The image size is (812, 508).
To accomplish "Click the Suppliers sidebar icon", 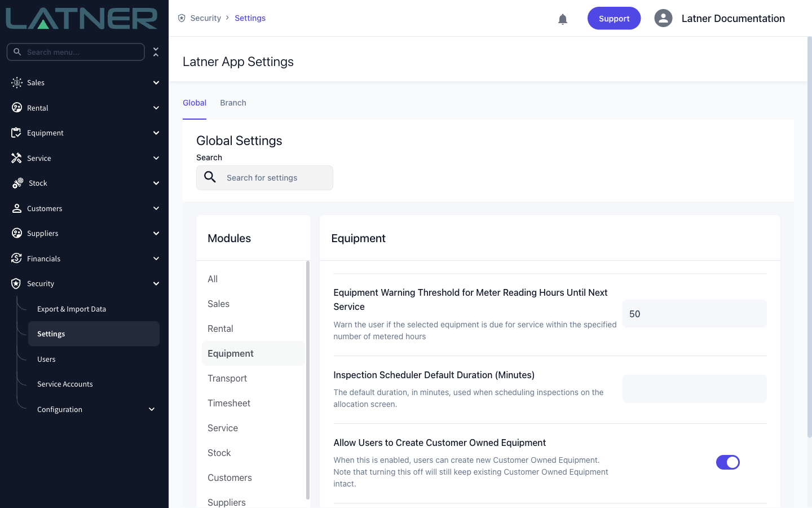I will pos(17,233).
